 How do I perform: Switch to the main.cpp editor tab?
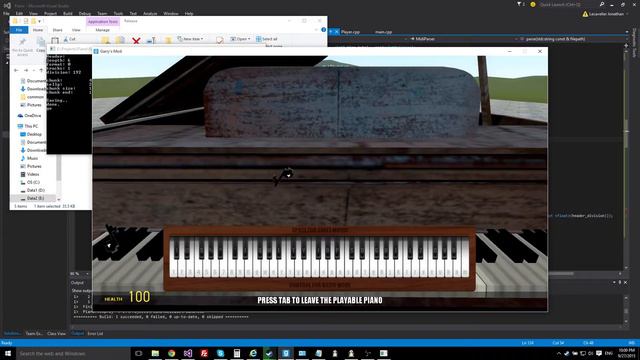[x=383, y=32]
